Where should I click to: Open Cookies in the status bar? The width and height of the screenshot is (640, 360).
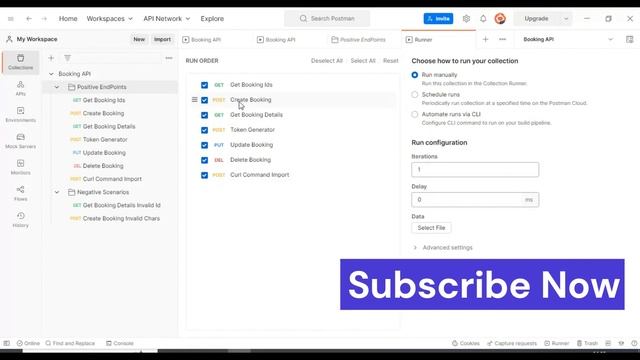[x=466, y=343]
